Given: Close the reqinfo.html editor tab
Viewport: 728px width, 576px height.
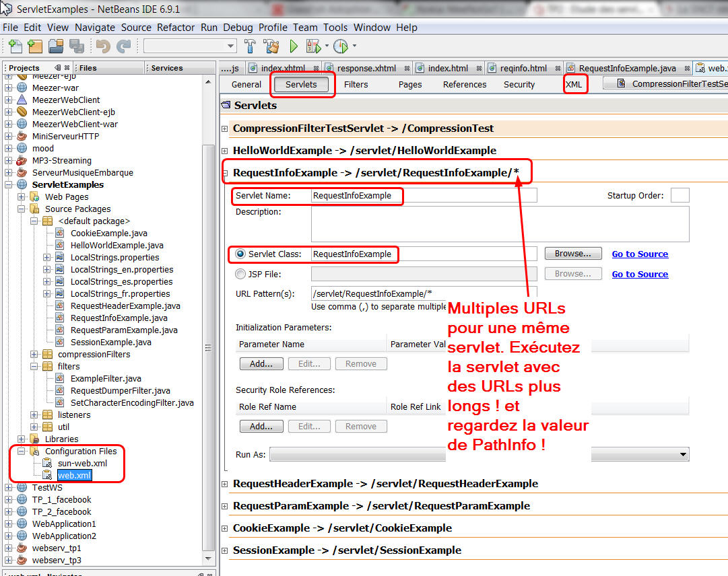Looking at the screenshot, I should click(558, 68).
